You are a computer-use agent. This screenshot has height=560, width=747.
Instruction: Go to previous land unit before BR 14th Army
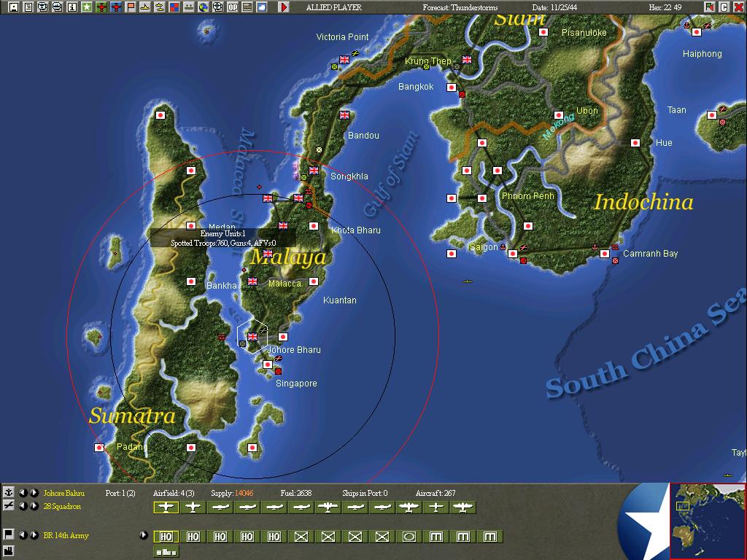point(23,535)
